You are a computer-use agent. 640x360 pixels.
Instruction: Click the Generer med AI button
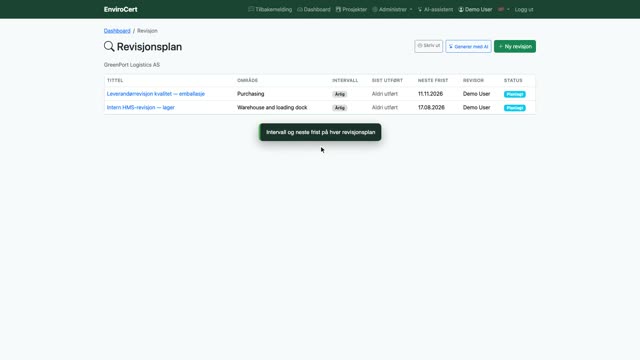click(468, 46)
